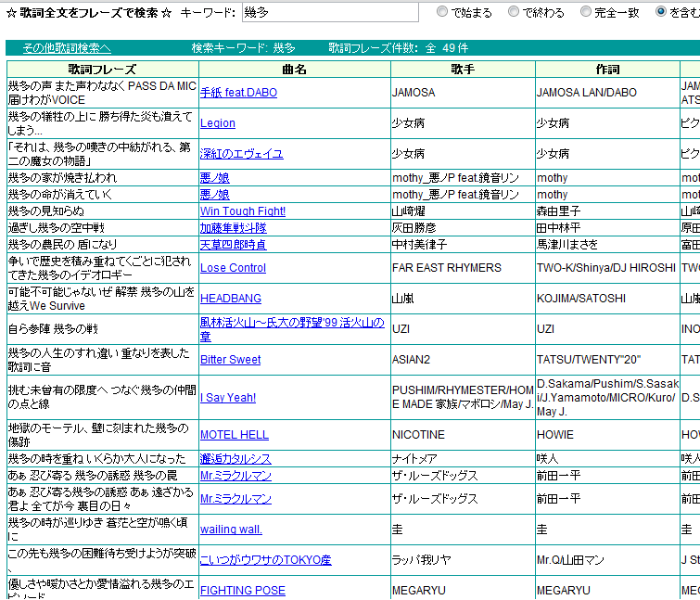Open the 'その他歌詞検索へ' link
This screenshot has height=600, width=700.
click(x=67, y=47)
